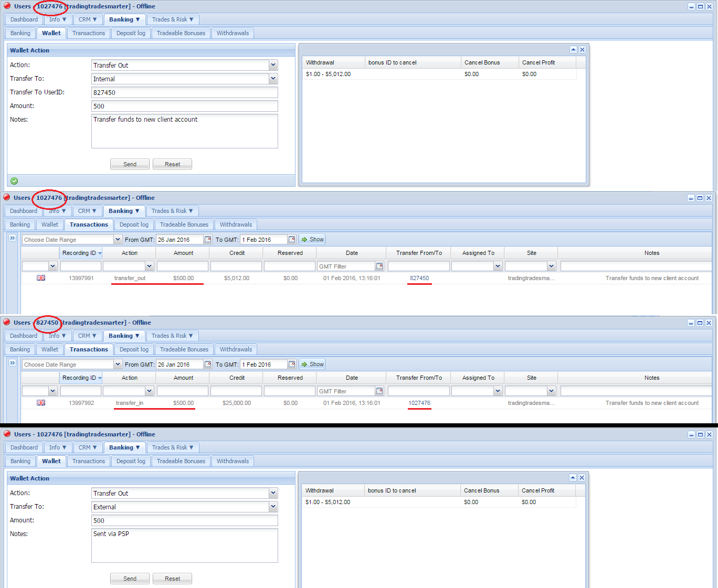This screenshot has height=588, width=718.
Task: Switch to Wallet tab in user 827450 Transactions window
Action: point(50,349)
